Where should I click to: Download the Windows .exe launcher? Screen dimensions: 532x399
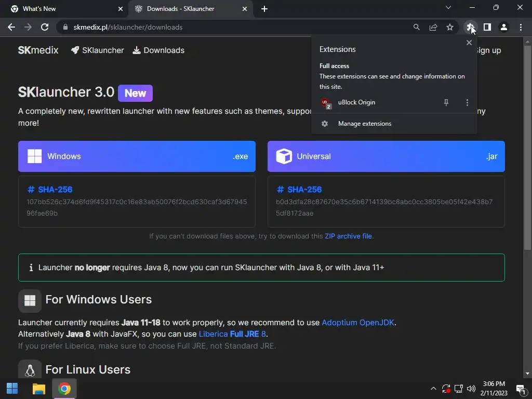pos(137,156)
